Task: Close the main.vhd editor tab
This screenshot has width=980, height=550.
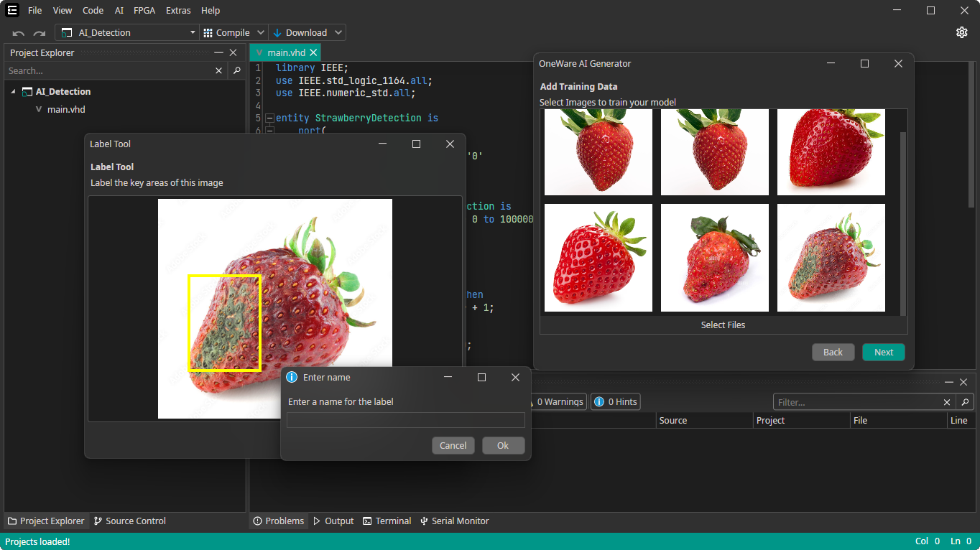Action: (313, 52)
